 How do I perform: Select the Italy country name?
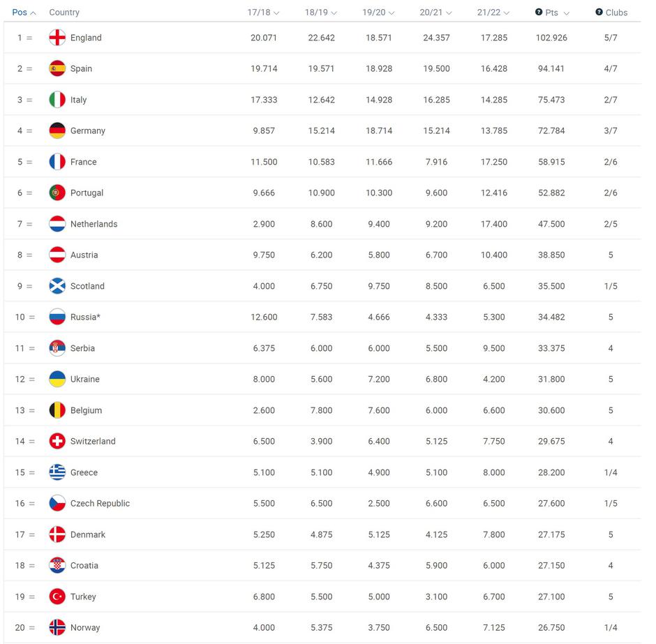coord(79,100)
